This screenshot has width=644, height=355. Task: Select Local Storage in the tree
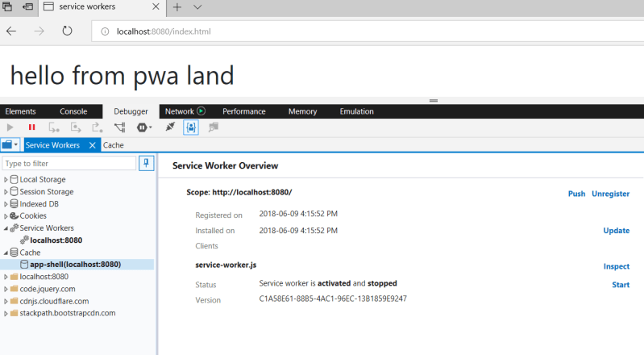click(x=42, y=180)
